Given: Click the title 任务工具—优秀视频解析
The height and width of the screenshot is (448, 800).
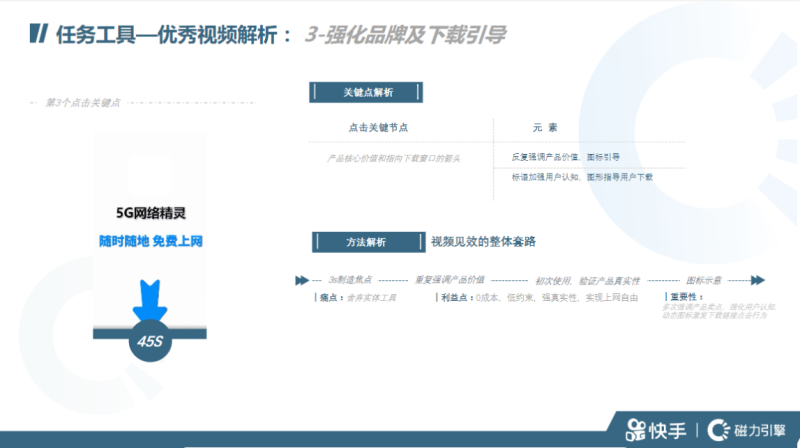Looking at the screenshot, I should 166,35.
